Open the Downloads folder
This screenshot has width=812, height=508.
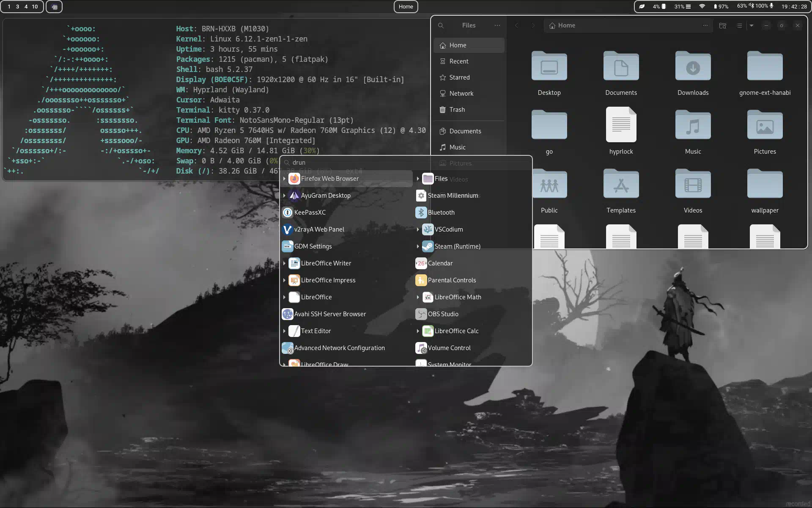693,67
